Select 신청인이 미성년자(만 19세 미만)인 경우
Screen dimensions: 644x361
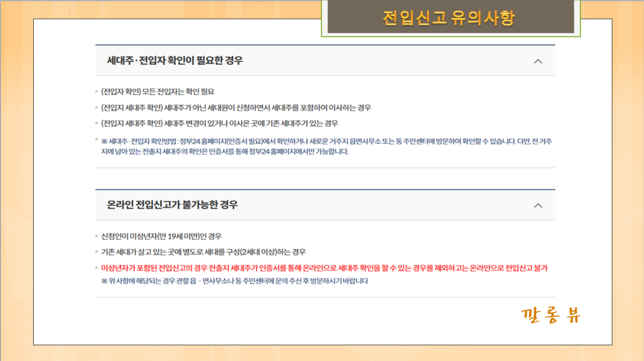pyautogui.click(x=161, y=236)
